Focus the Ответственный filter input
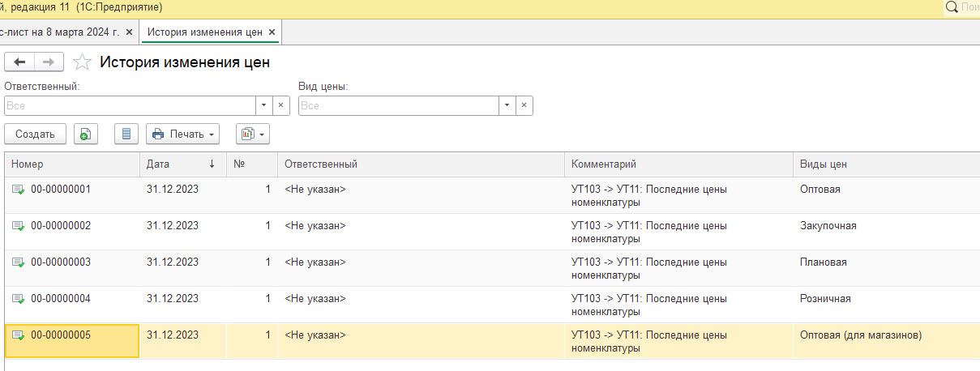Screen dimensions: 980x371 point(131,106)
